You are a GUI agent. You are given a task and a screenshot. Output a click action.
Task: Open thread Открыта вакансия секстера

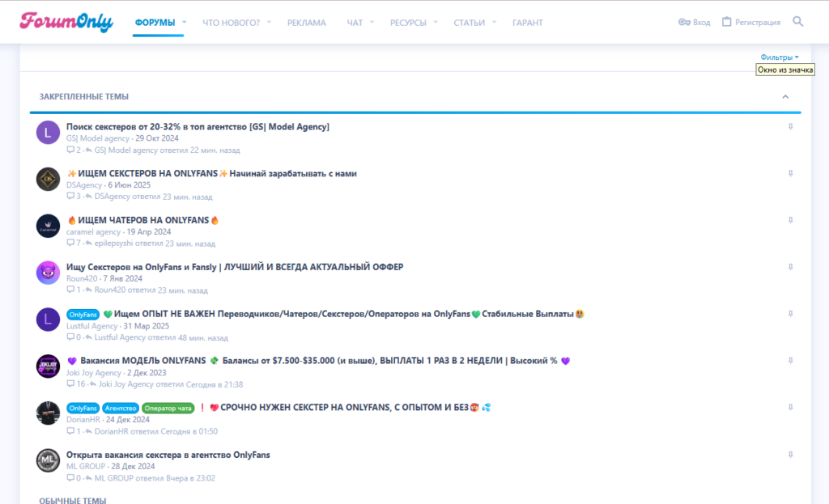tap(168, 455)
